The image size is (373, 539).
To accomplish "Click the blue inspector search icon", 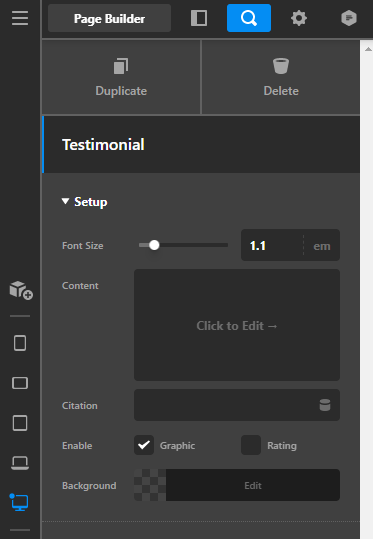I will coord(249,18).
